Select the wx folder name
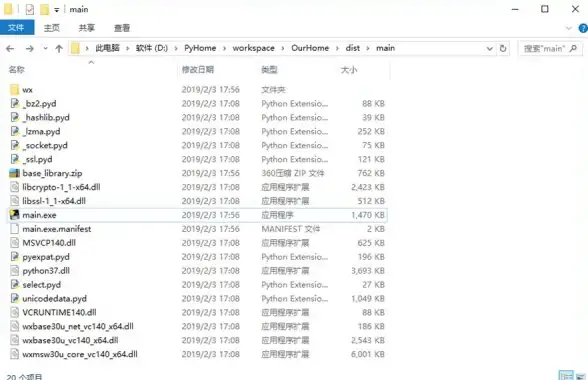This screenshot has height=380, width=588. pyautogui.click(x=27, y=90)
